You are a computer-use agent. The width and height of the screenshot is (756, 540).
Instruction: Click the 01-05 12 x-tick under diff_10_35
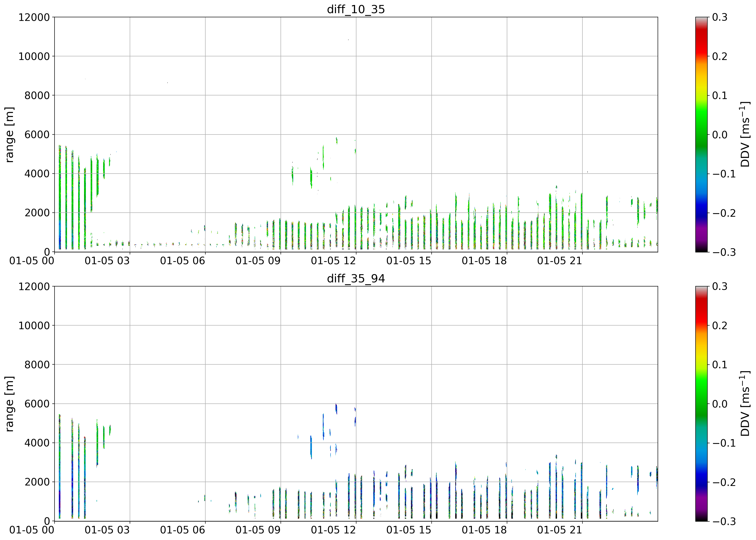333,261
